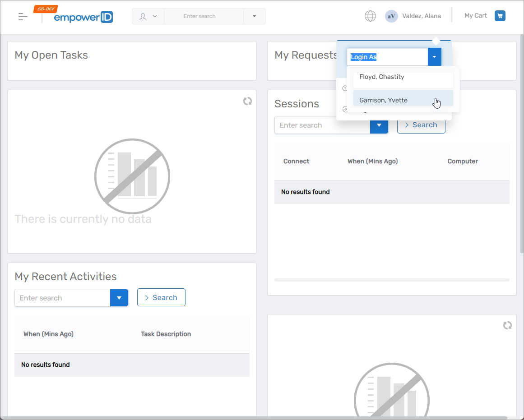Click the person search type icon
This screenshot has height=420, width=524.
coord(143,16)
